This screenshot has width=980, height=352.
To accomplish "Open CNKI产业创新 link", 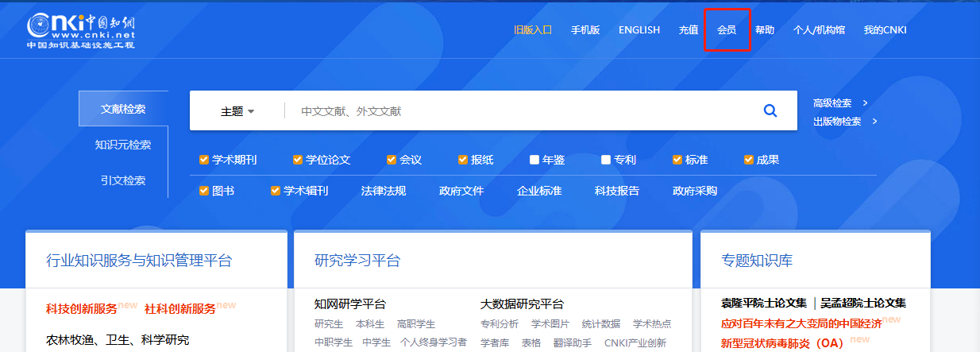I will (x=635, y=342).
